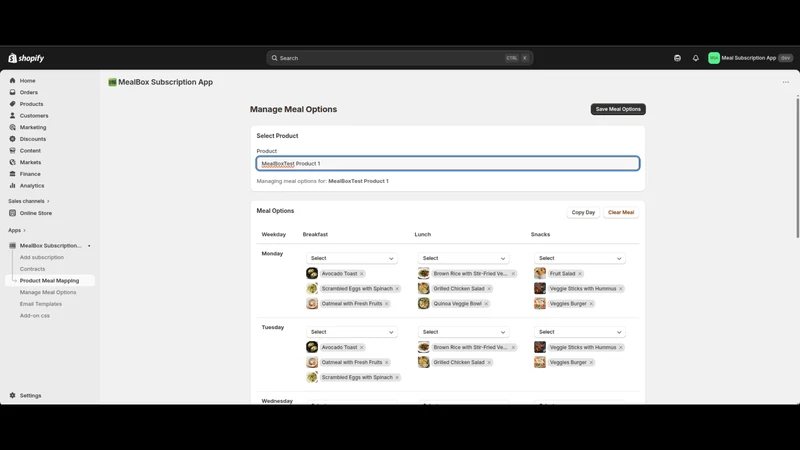Screen dimensions: 800x450
Task: Open Monday Breakfast Select dropdown
Action: [x=352, y=258]
